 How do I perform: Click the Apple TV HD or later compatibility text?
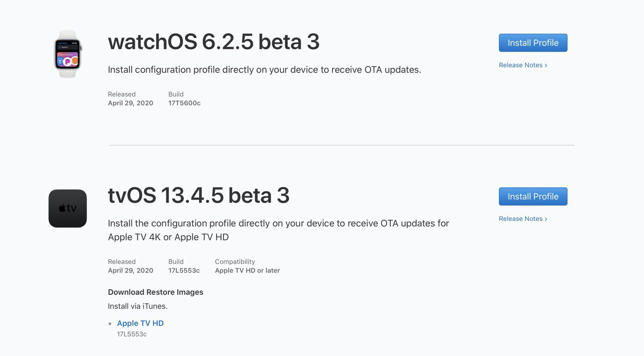[x=248, y=271]
